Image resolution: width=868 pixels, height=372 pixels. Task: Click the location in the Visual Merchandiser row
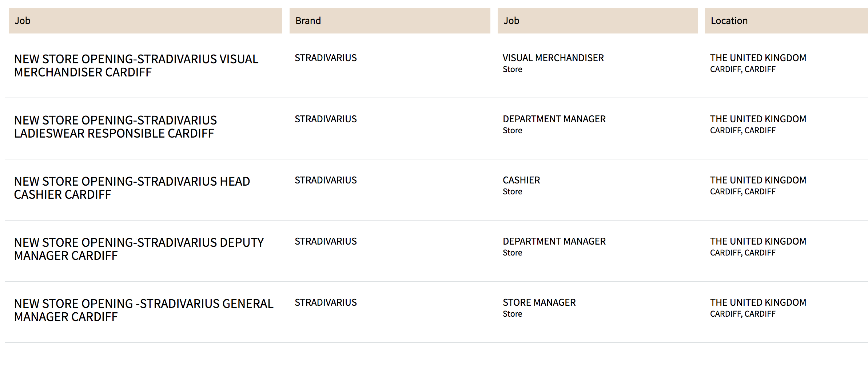[758, 63]
